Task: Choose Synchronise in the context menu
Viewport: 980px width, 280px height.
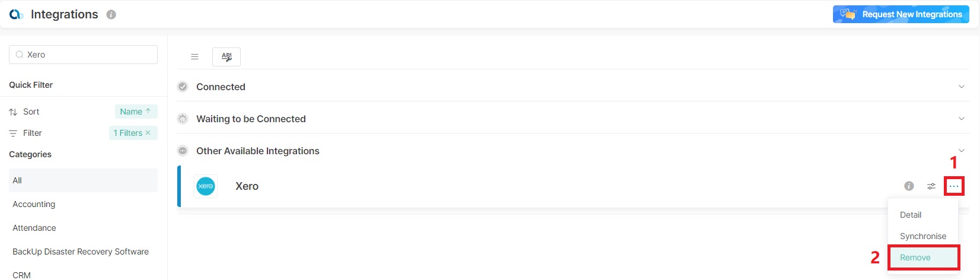Action: click(922, 236)
